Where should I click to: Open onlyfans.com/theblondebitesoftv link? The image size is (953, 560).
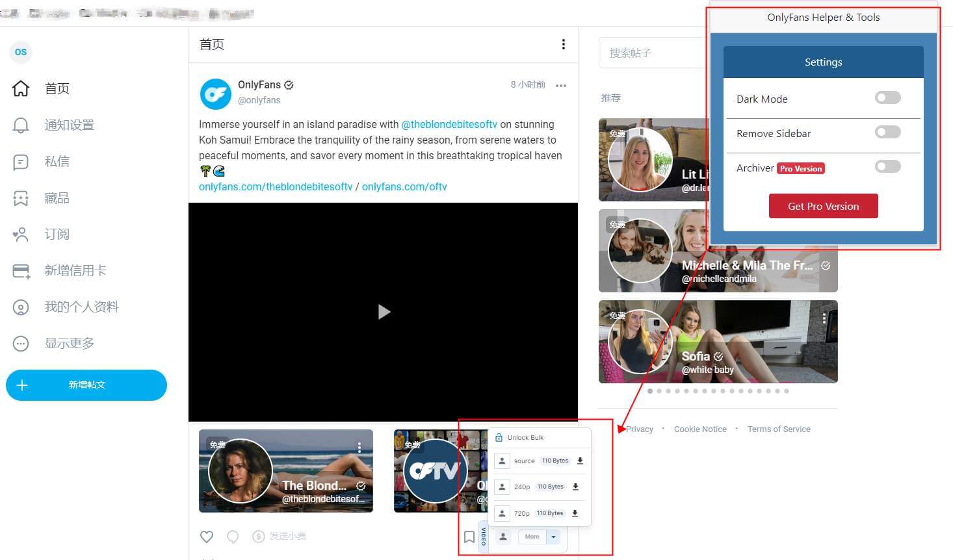click(x=276, y=186)
